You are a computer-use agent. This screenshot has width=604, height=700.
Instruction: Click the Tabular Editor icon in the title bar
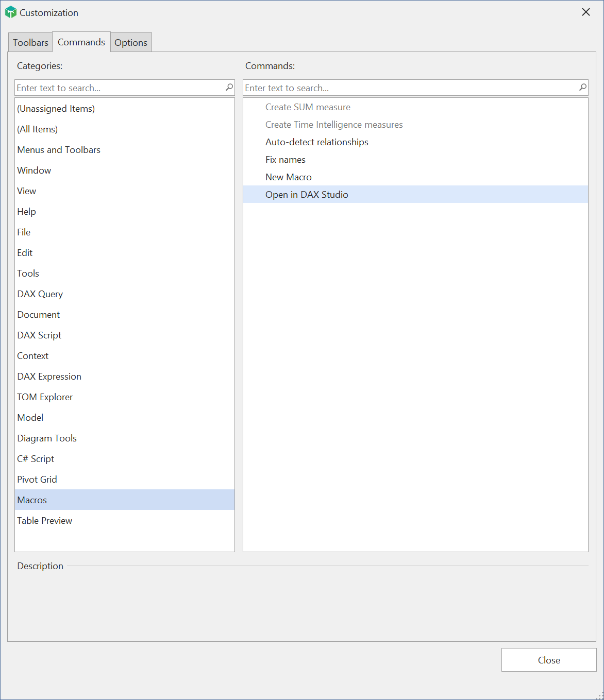coord(10,12)
